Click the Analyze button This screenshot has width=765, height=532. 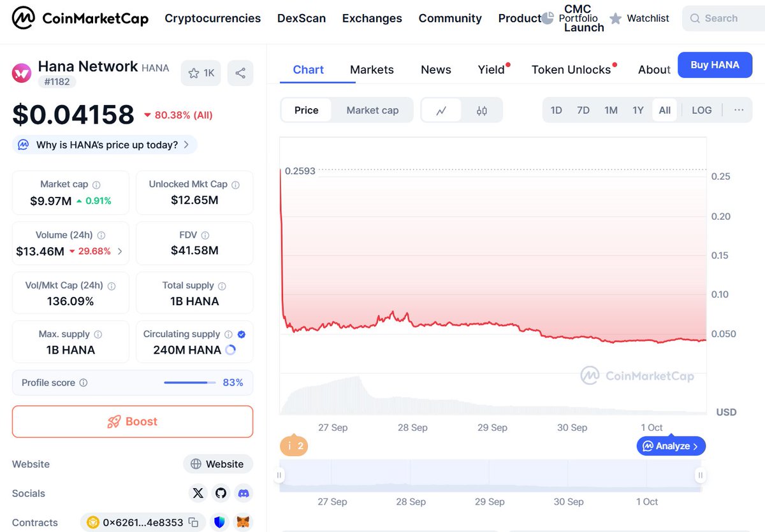click(x=671, y=446)
